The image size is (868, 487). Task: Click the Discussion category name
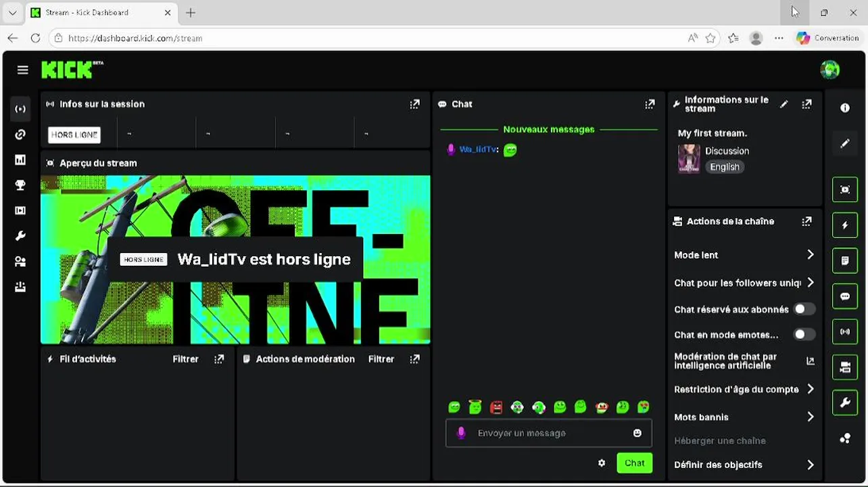(727, 151)
